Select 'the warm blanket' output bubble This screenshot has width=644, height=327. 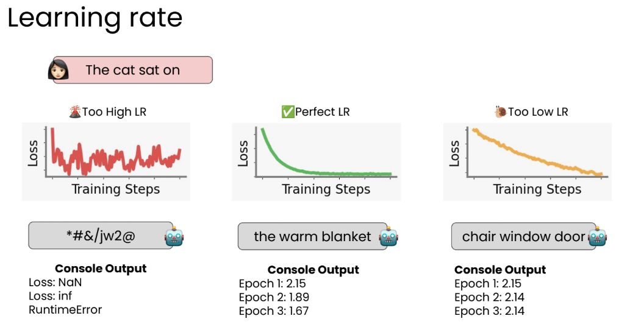[x=313, y=236]
